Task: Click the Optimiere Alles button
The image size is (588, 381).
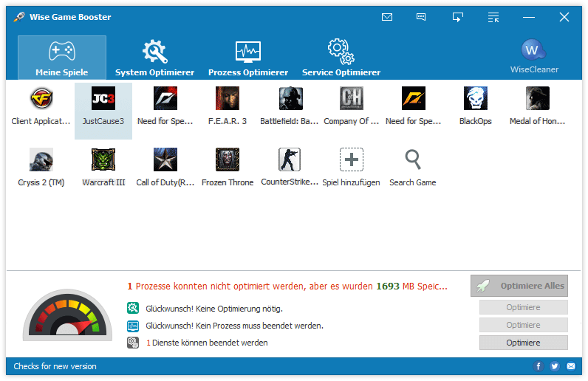Action: [x=519, y=286]
